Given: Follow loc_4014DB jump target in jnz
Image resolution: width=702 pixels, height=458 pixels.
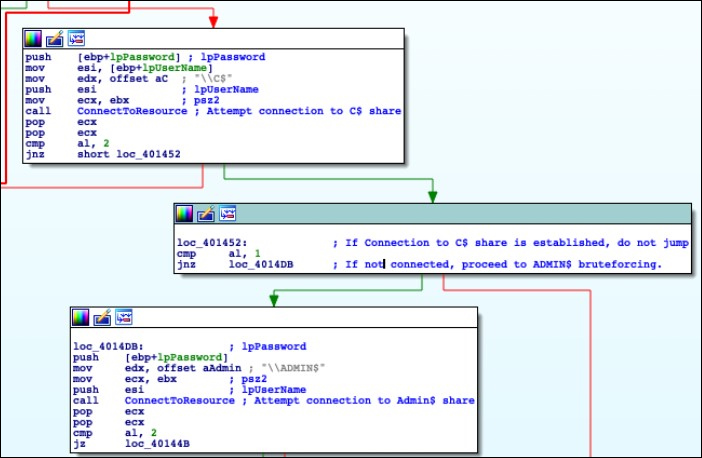Looking at the screenshot, I should [261, 265].
